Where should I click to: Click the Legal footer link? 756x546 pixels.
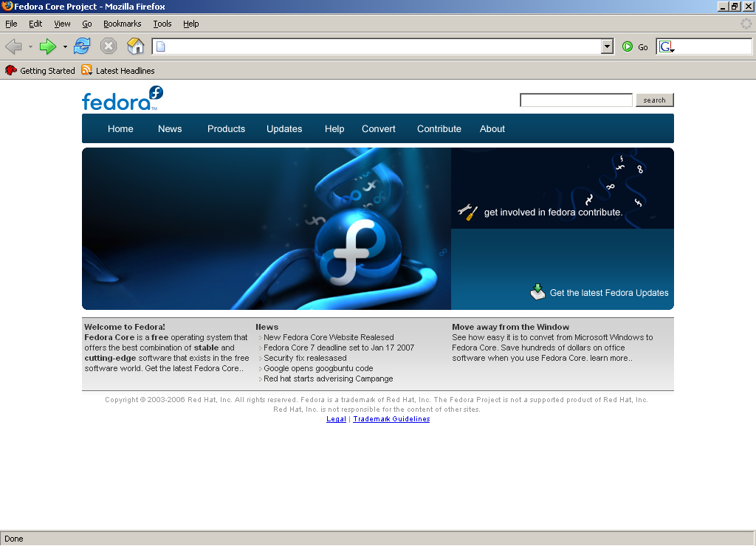click(336, 419)
